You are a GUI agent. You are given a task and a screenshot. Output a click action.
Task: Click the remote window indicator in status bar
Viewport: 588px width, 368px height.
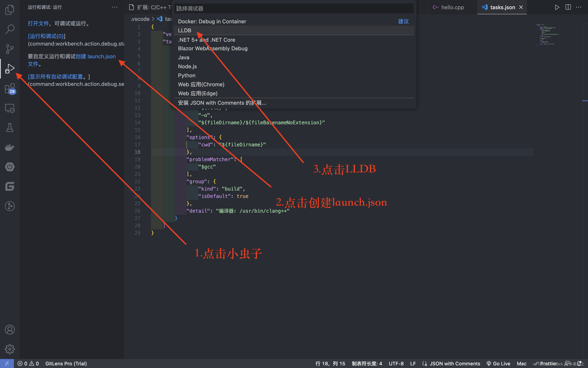click(7, 363)
